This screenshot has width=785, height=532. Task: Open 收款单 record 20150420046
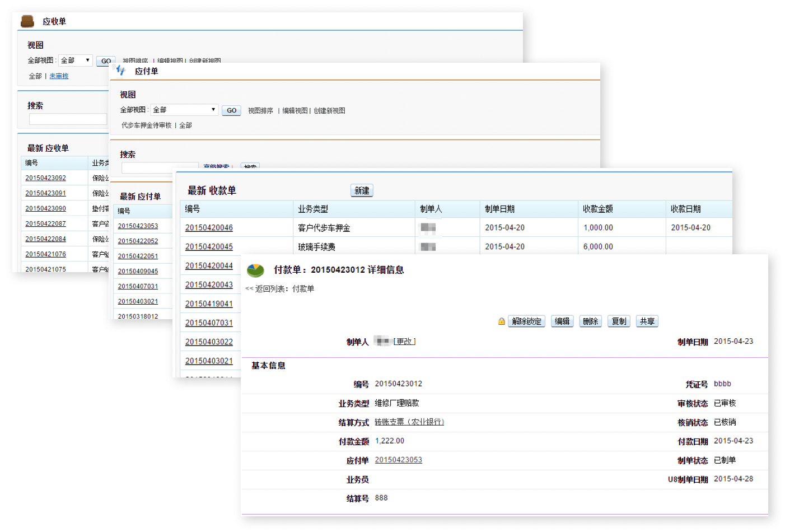[209, 228]
